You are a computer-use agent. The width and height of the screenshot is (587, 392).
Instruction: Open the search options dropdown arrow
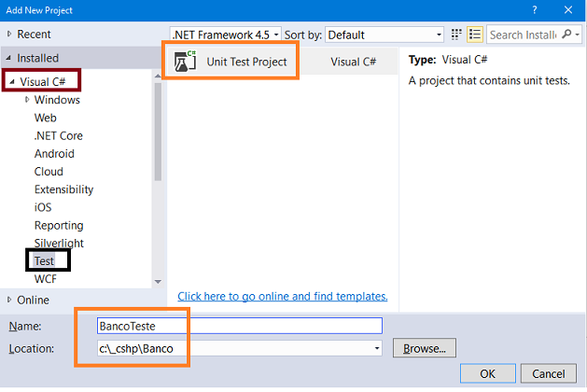pos(578,35)
